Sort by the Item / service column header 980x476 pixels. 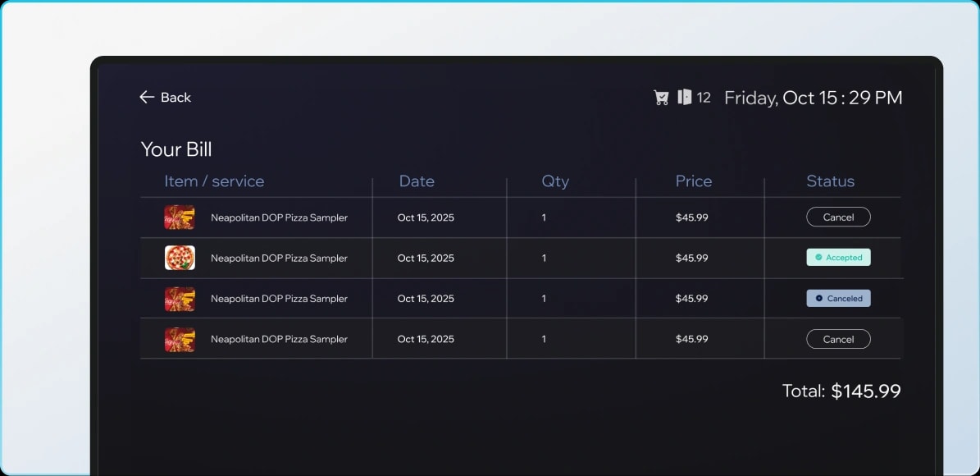coord(213,181)
